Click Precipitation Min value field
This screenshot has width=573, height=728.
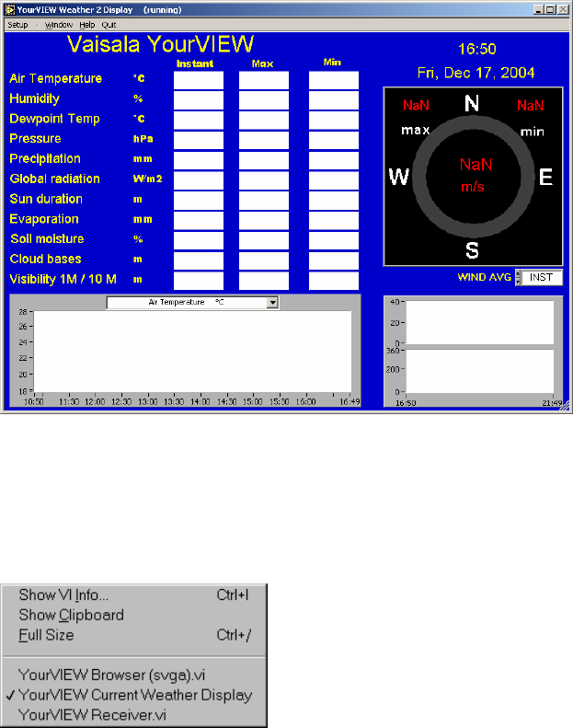click(x=334, y=160)
